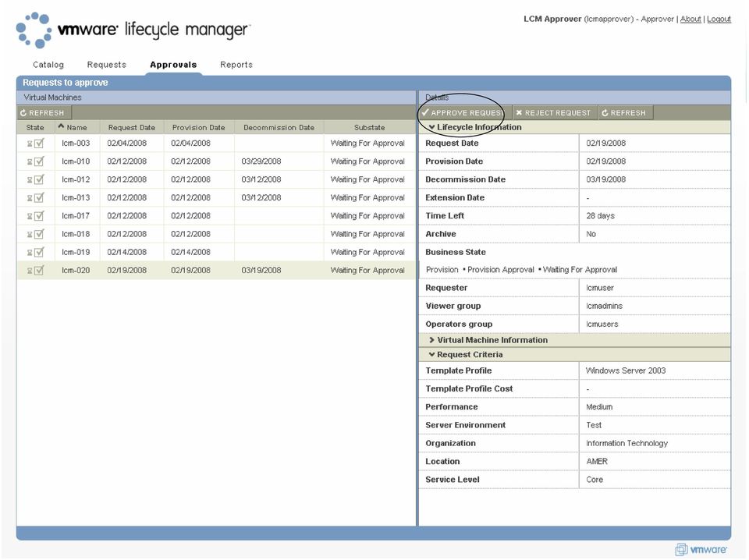This screenshot has width=749, height=560.
Task: Click the Organization value Information Technology
Action: pyautogui.click(x=627, y=443)
